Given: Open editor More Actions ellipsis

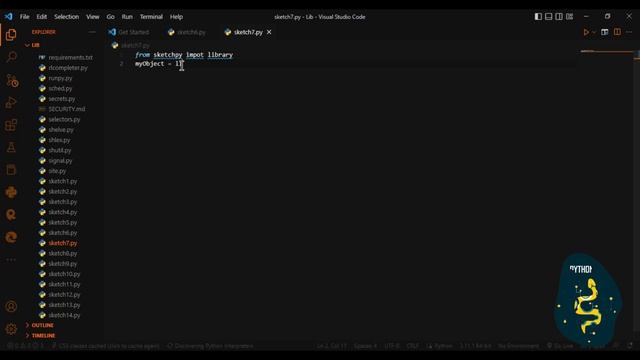Looking at the screenshot, I should 629,32.
